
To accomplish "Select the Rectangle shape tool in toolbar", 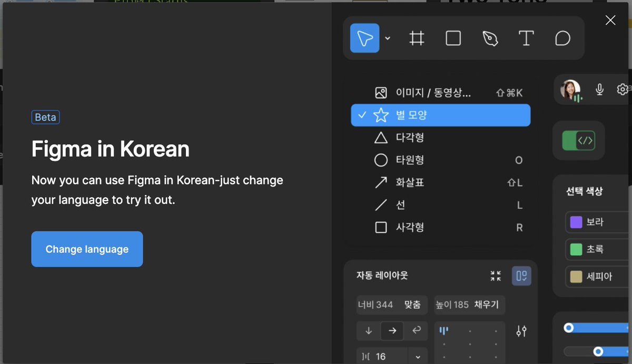I will [x=453, y=38].
